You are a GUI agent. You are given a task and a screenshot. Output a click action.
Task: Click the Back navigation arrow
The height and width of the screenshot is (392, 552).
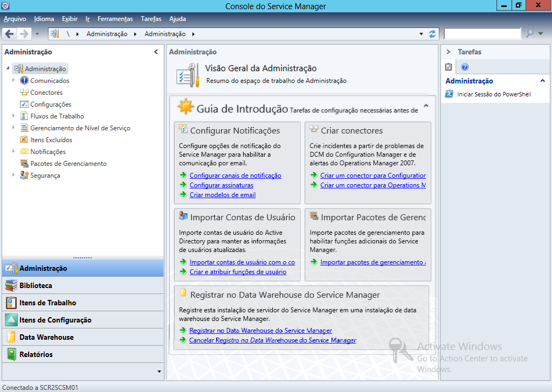tap(10, 34)
